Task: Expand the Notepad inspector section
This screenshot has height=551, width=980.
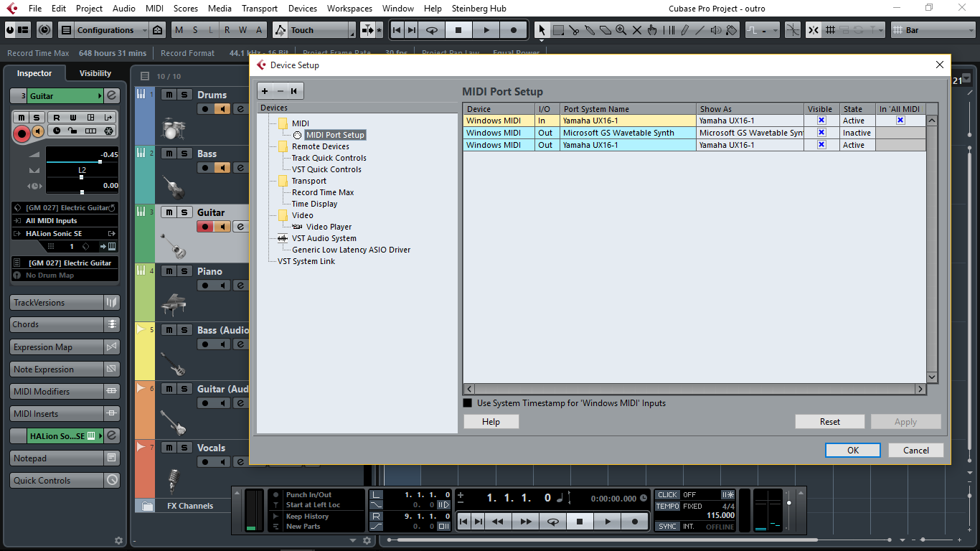Action: pyautogui.click(x=65, y=458)
